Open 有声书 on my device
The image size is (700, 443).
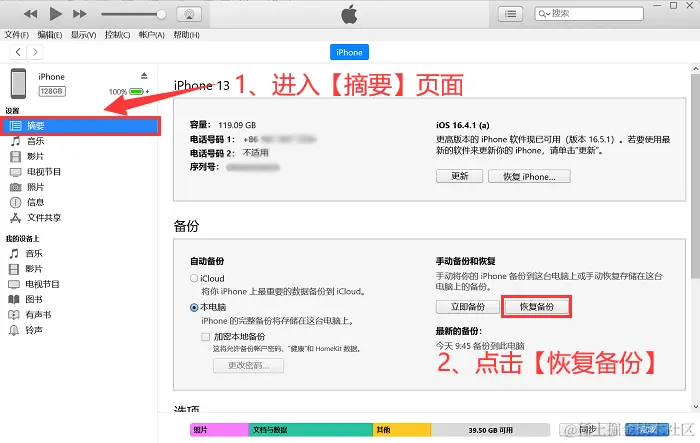coord(38,315)
